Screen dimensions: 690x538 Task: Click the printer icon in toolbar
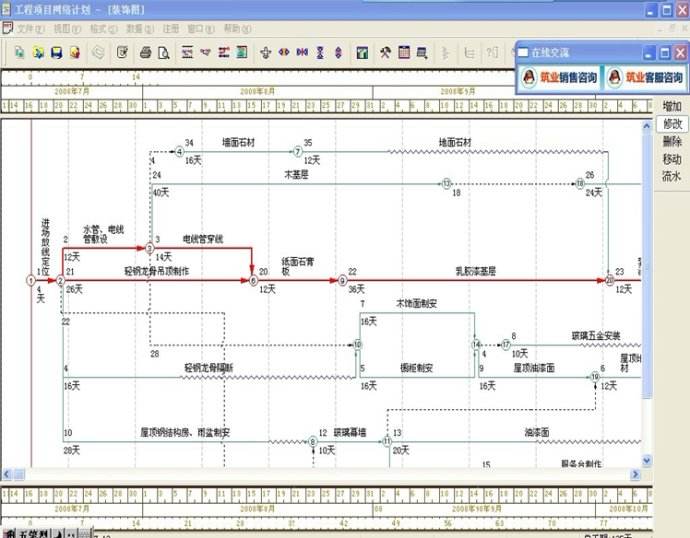[146, 53]
